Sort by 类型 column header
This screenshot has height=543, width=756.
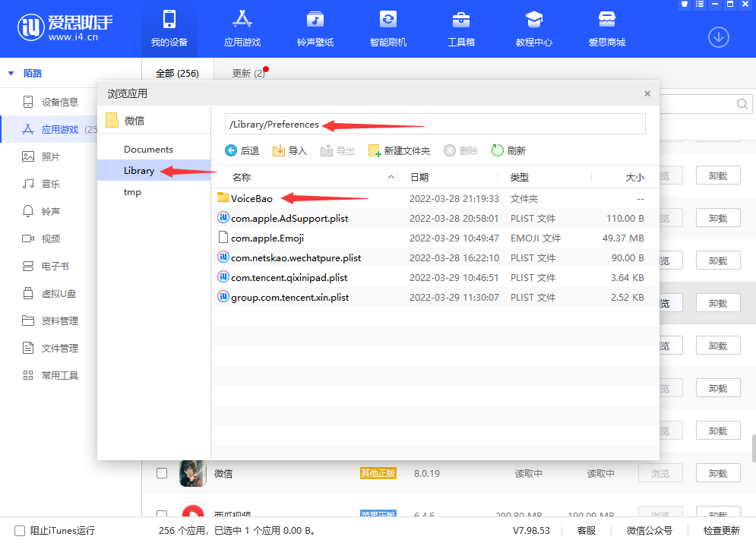(519, 177)
